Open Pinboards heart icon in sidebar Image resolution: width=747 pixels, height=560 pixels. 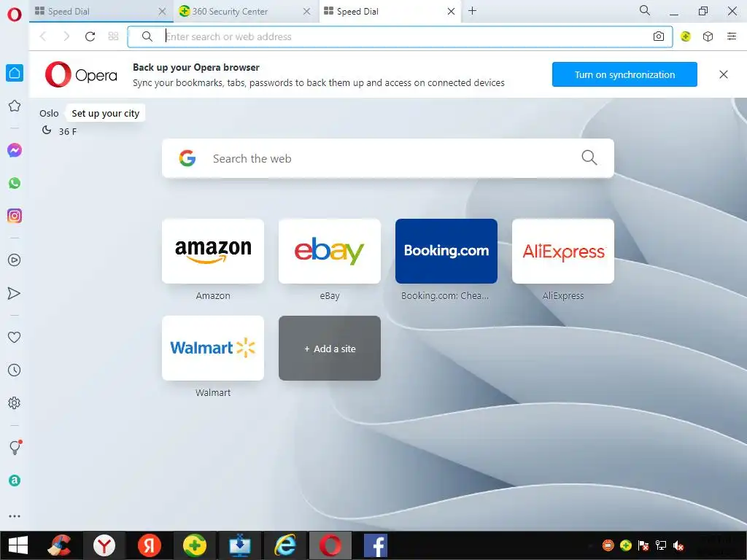pos(15,337)
